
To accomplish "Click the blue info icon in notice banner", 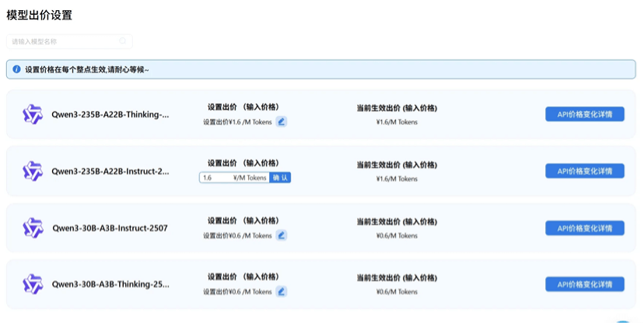I will coord(16,69).
